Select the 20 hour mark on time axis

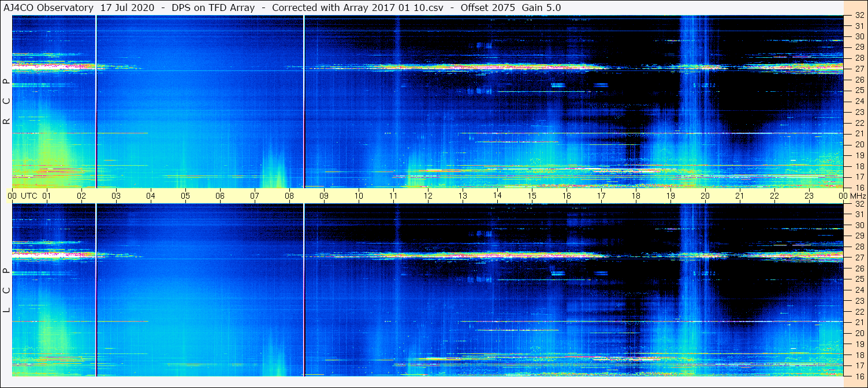pyautogui.click(x=705, y=196)
